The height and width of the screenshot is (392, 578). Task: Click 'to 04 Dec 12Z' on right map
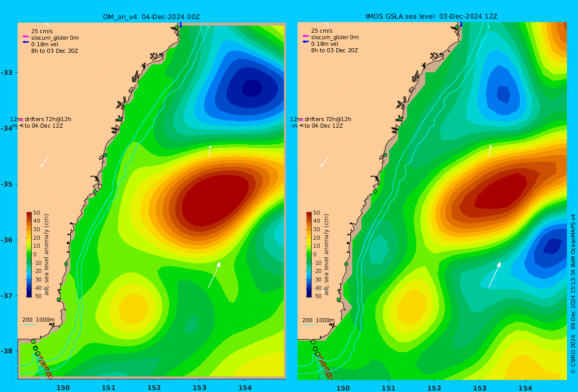pos(324,126)
